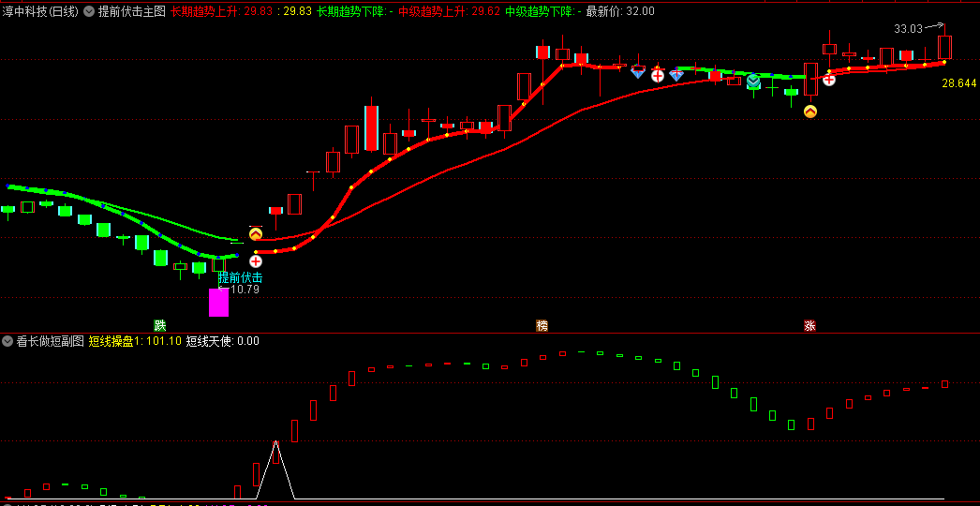Click the first yellow up-arrow signal near 提前伏击

(256, 234)
